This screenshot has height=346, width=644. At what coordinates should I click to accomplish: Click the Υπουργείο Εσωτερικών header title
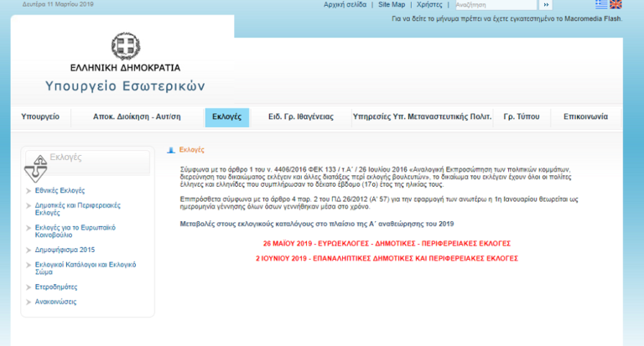click(125, 86)
